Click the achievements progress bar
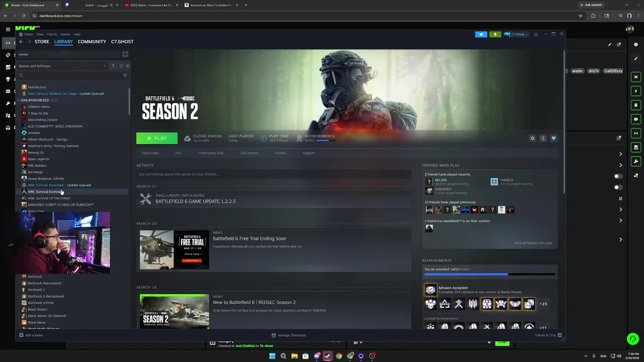644x362 pixels. pyautogui.click(x=490, y=275)
